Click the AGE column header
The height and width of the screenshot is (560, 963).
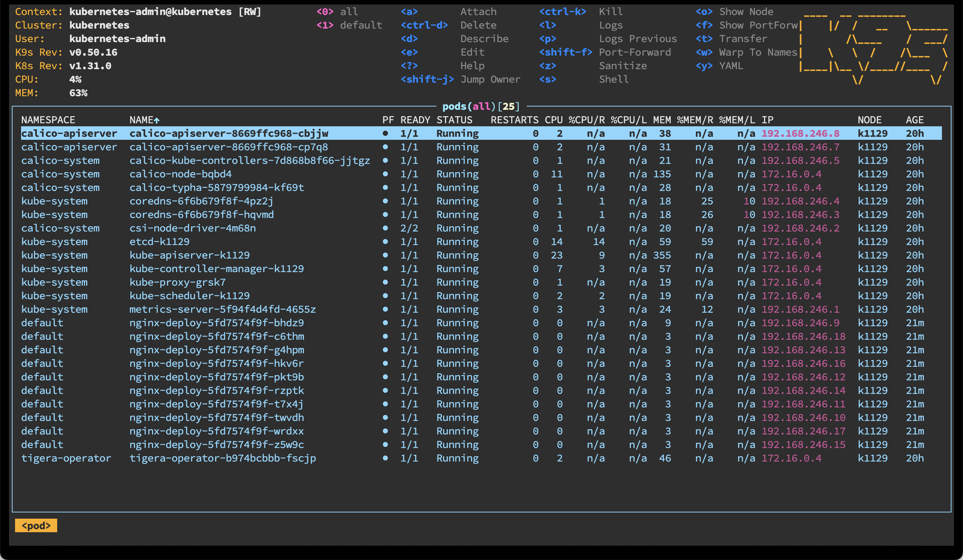[x=915, y=120]
